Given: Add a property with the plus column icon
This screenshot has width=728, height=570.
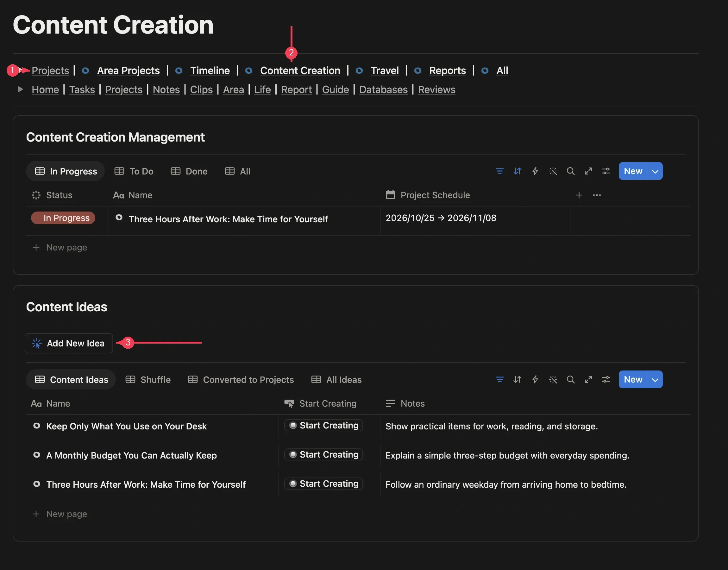Looking at the screenshot, I should point(579,195).
